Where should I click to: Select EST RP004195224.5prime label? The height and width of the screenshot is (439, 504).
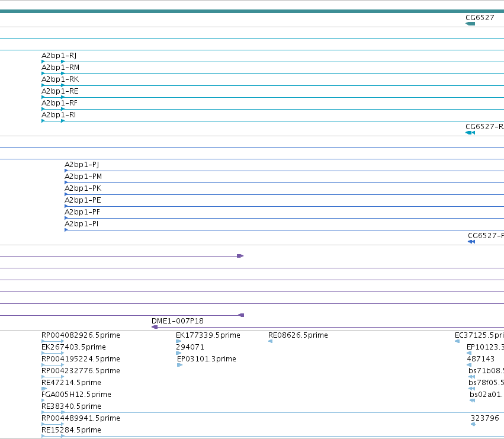pos(81,359)
